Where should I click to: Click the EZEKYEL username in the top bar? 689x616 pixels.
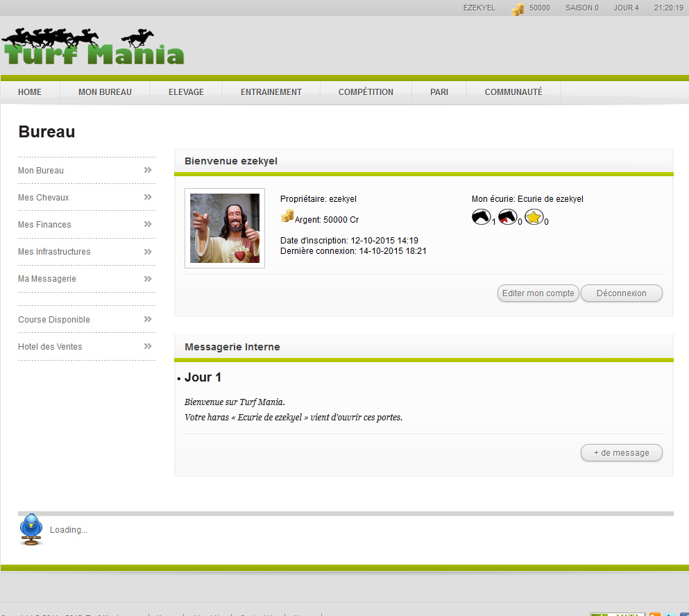coord(479,8)
